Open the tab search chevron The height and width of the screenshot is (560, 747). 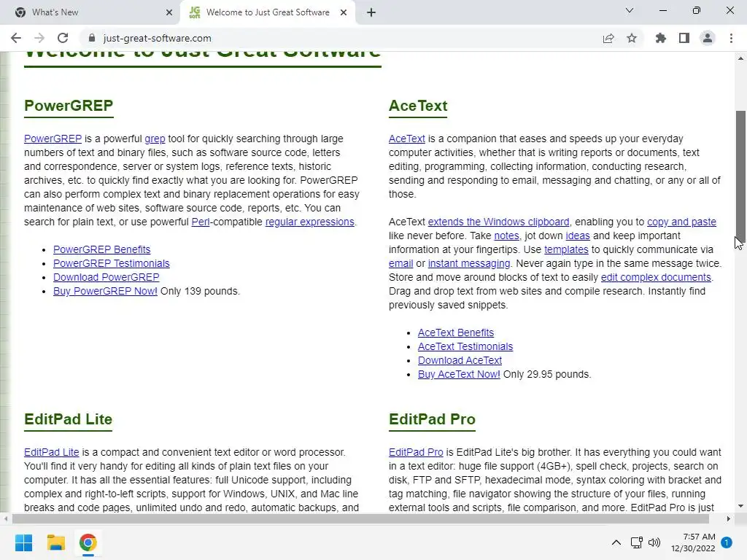coord(630,10)
